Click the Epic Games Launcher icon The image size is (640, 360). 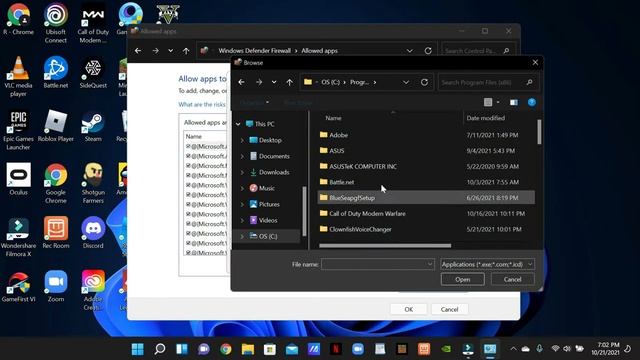click(x=18, y=130)
